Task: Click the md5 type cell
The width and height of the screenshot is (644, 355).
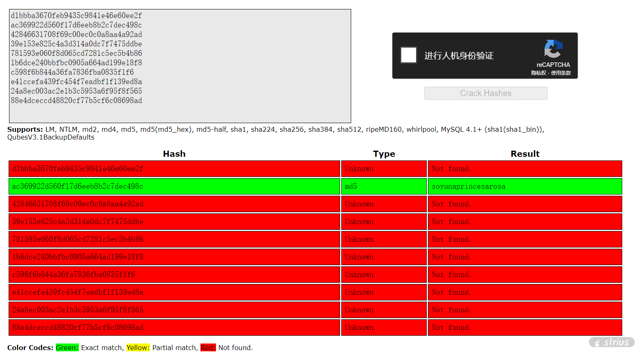Action: click(351, 186)
